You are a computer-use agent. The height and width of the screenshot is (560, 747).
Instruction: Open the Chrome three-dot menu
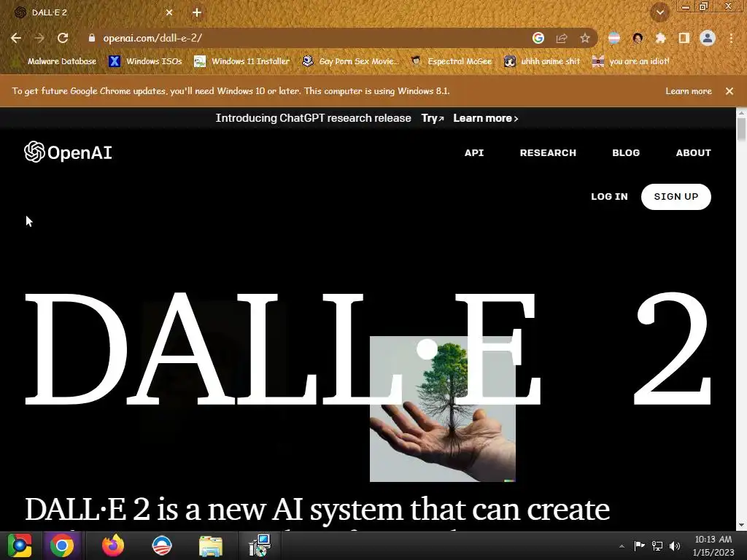coord(731,38)
